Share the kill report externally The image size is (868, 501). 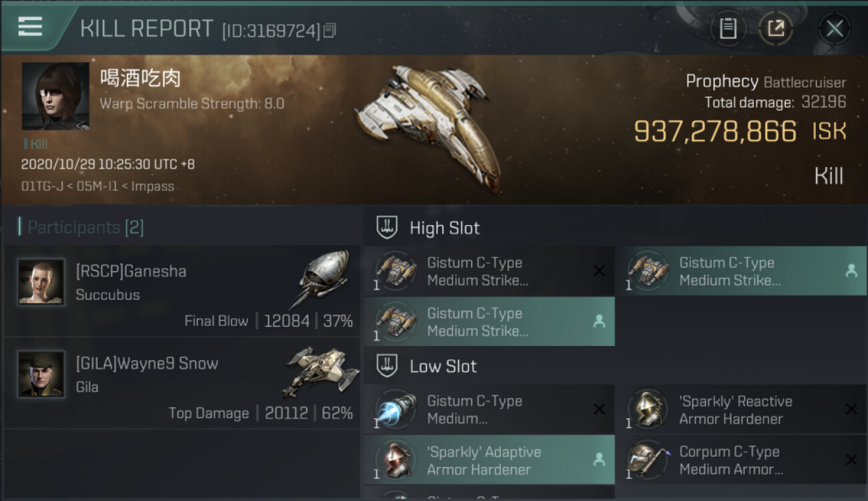pyautogui.click(x=775, y=29)
